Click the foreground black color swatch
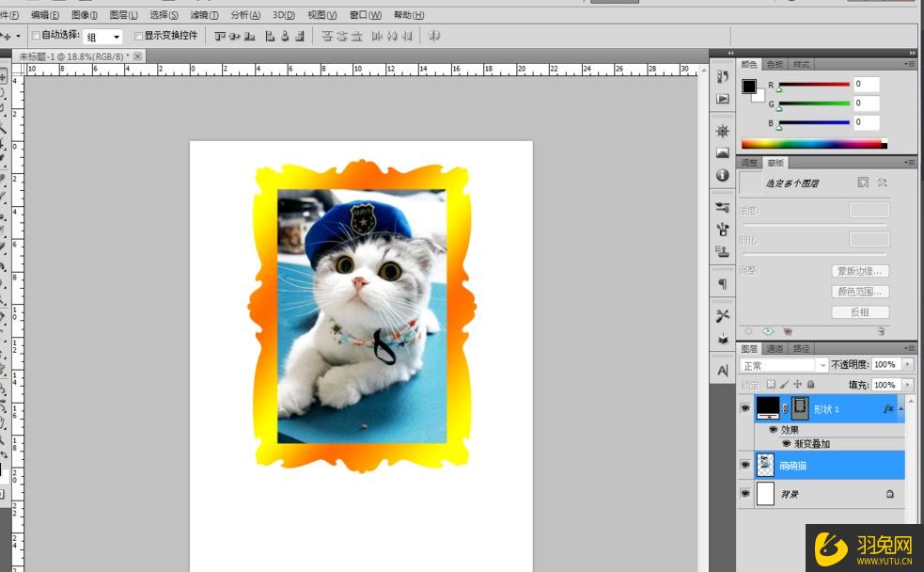The height and width of the screenshot is (572, 924). (x=749, y=87)
